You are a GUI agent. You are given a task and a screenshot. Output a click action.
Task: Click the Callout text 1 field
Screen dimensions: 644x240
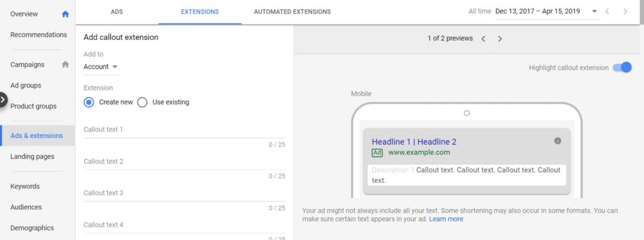(x=184, y=130)
